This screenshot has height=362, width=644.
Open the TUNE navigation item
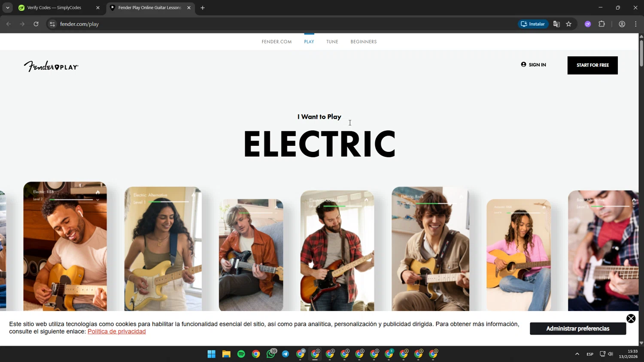point(332,42)
